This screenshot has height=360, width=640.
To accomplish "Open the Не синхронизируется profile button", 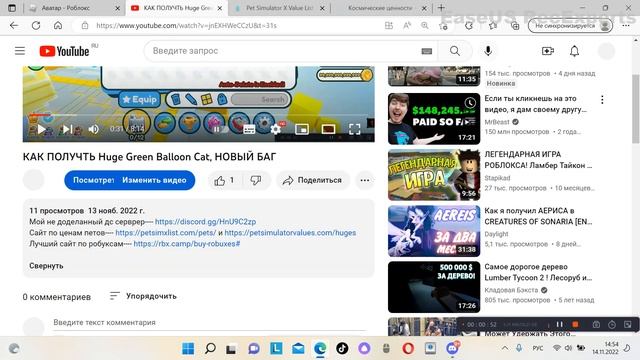I will click(570, 26).
